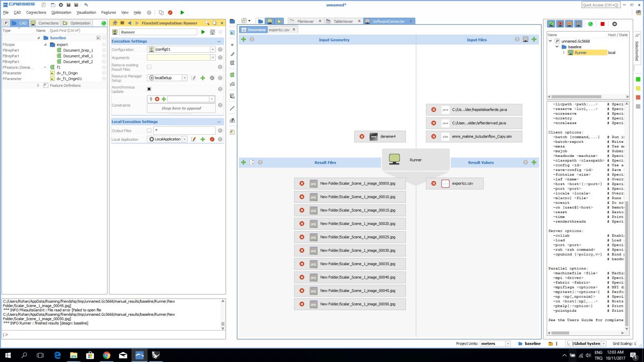Click red stop square in run manager

point(602,24)
